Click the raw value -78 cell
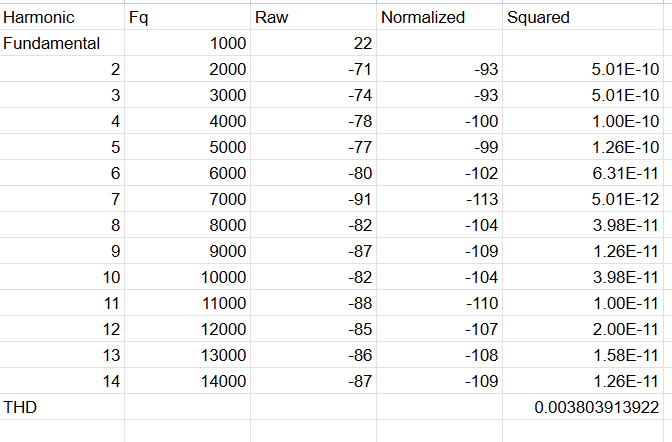This screenshot has height=442, width=672. pos(313,121)
